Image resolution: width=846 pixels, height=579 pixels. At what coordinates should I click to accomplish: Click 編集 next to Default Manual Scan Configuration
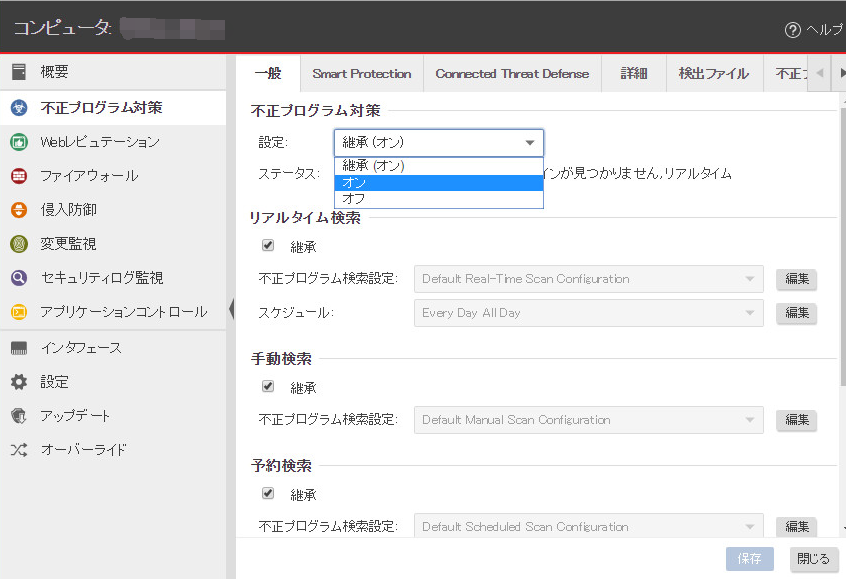[796, 420]
